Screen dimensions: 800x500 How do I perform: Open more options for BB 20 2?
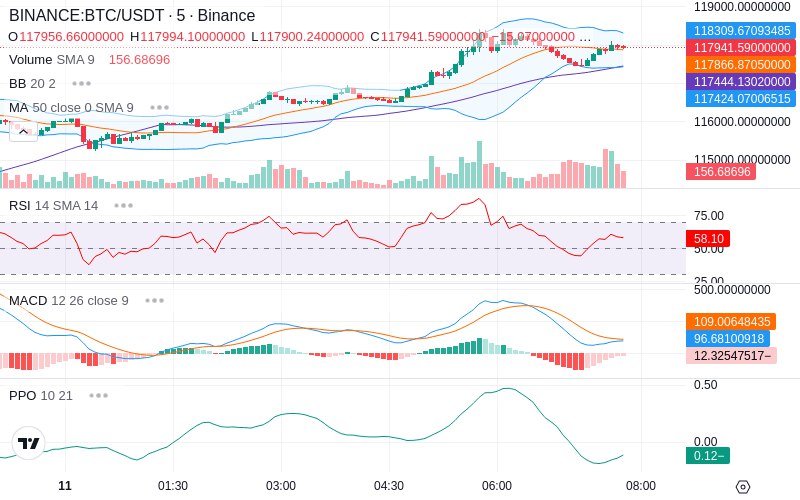tap(82, 84)
